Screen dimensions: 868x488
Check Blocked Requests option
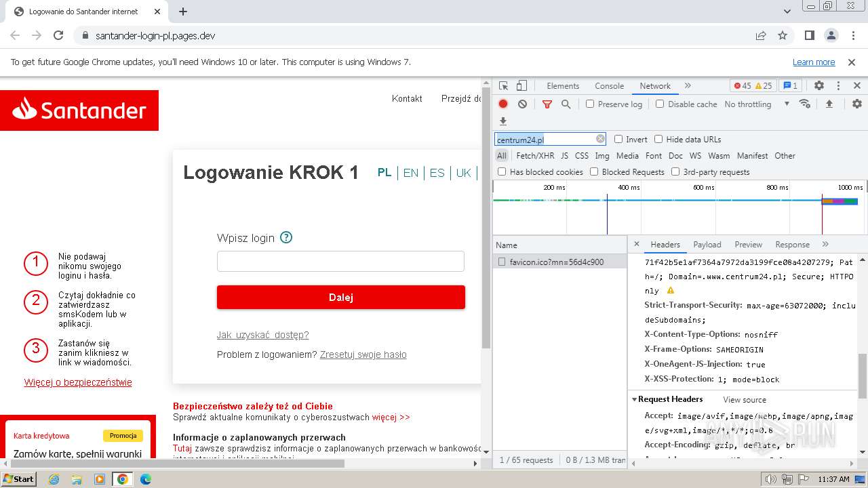(x=594, y=171)
